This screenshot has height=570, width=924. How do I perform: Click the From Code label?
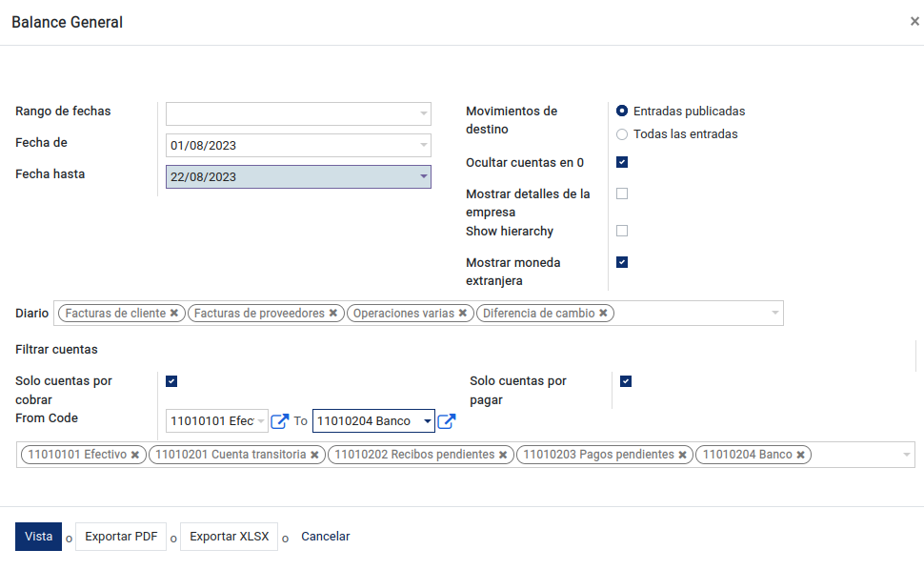point(47,417)
